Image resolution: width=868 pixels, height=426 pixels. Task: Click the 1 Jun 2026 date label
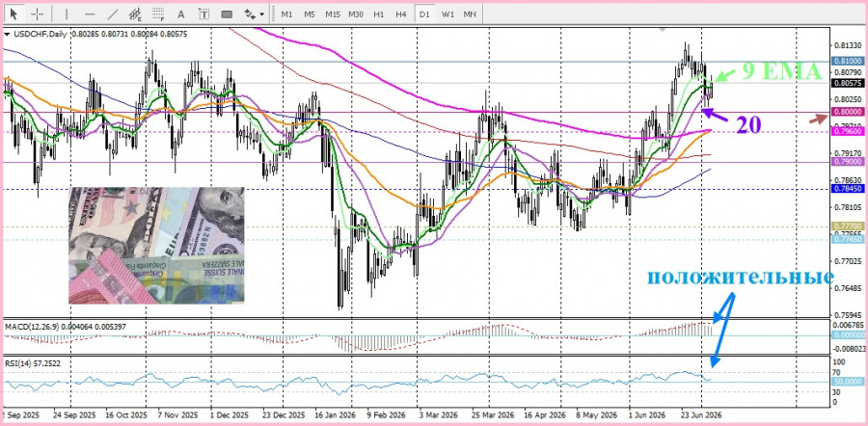648,414
